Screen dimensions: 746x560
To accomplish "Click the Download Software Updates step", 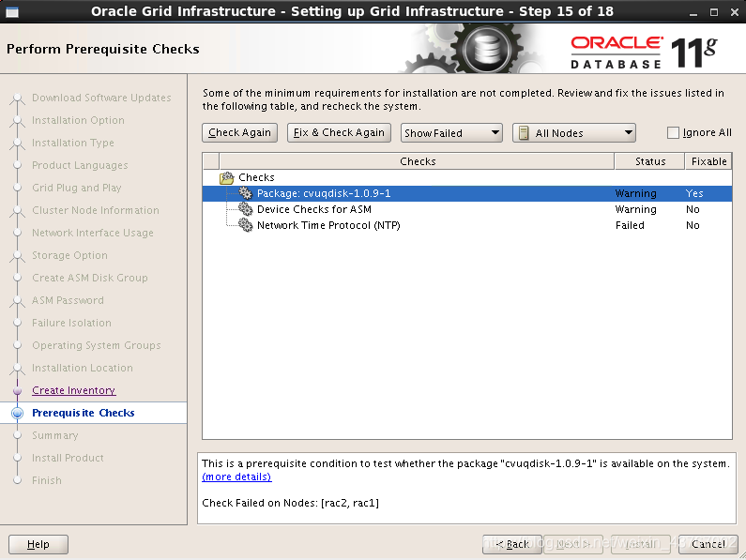I will (x=101, y=98).
